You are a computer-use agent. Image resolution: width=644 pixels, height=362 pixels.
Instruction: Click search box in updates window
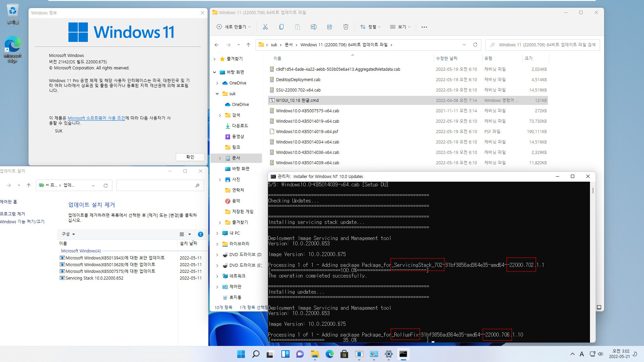[x=160, y=185]
